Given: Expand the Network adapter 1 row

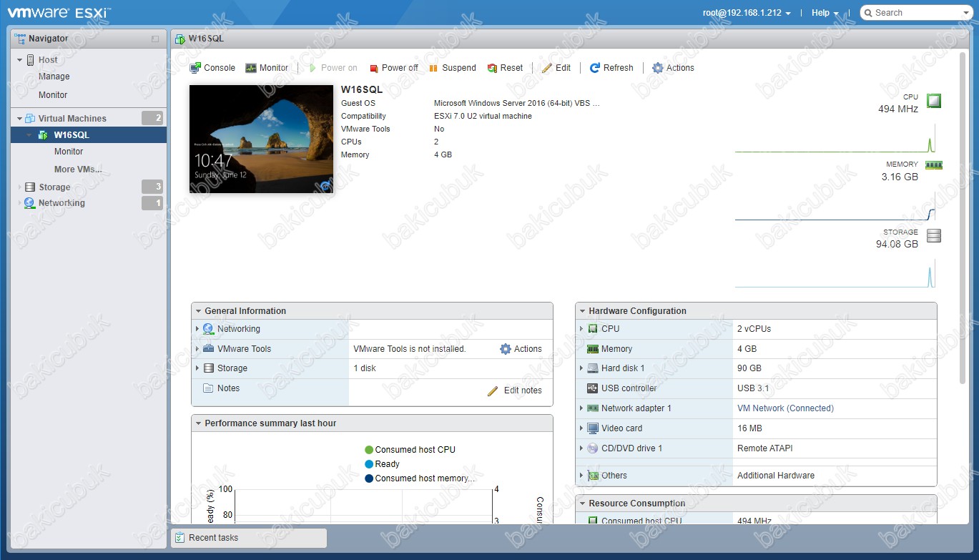Looking at the screenshot, I should [x=581, y=408].
